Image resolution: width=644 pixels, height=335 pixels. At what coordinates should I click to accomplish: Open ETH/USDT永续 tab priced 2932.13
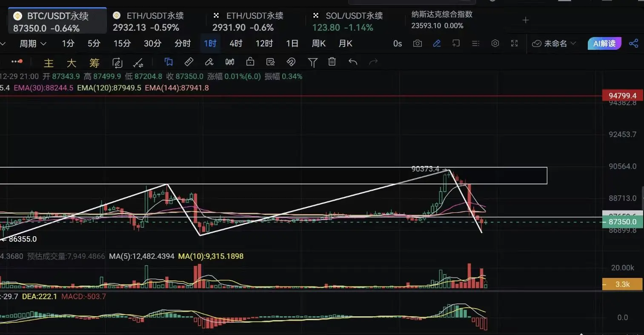point(148,22)
